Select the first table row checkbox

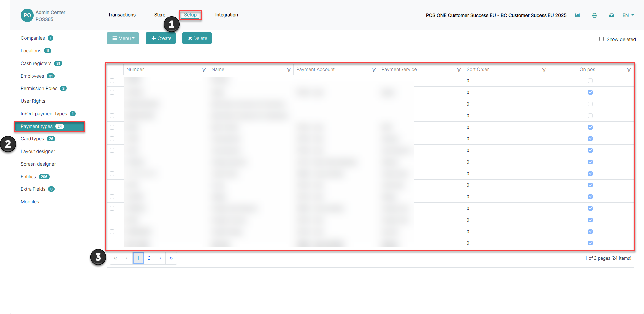[112, 81]
